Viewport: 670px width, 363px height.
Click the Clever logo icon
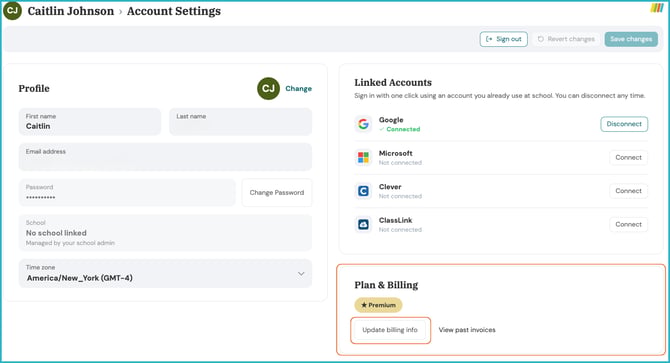click(x=363, y=191)
